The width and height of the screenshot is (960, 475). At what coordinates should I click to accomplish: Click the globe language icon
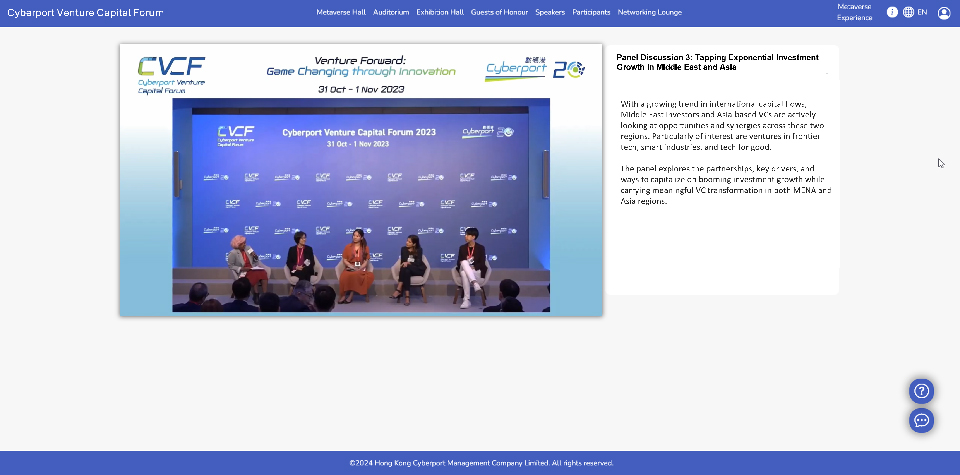click(908, 13)
